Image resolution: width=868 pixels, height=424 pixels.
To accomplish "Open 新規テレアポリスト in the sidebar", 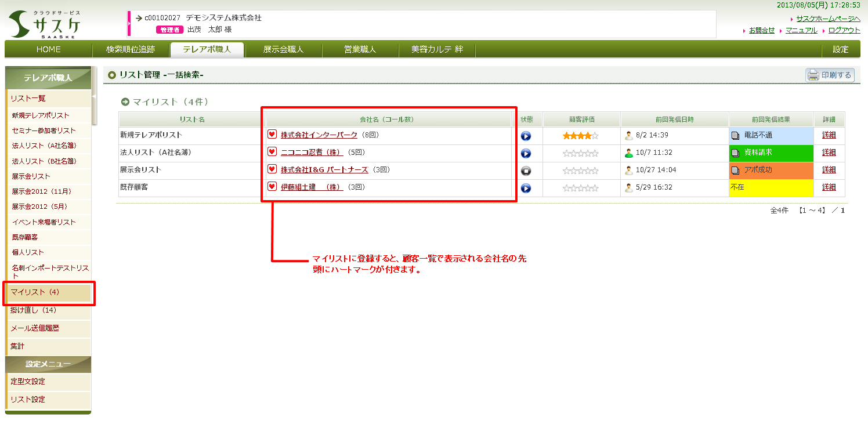I will pos(49,115).
